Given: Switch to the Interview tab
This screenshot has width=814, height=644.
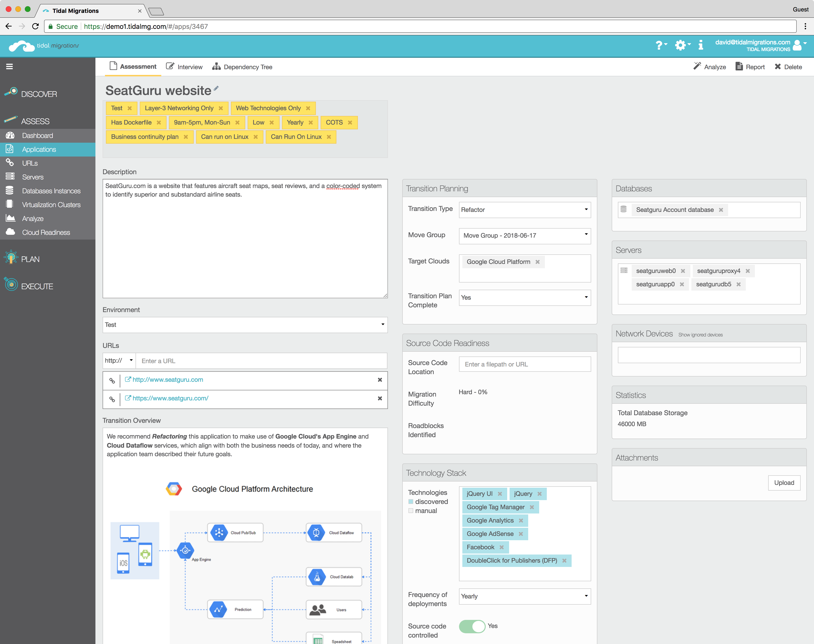Looking at the screenshot, I should pos(184,67).
